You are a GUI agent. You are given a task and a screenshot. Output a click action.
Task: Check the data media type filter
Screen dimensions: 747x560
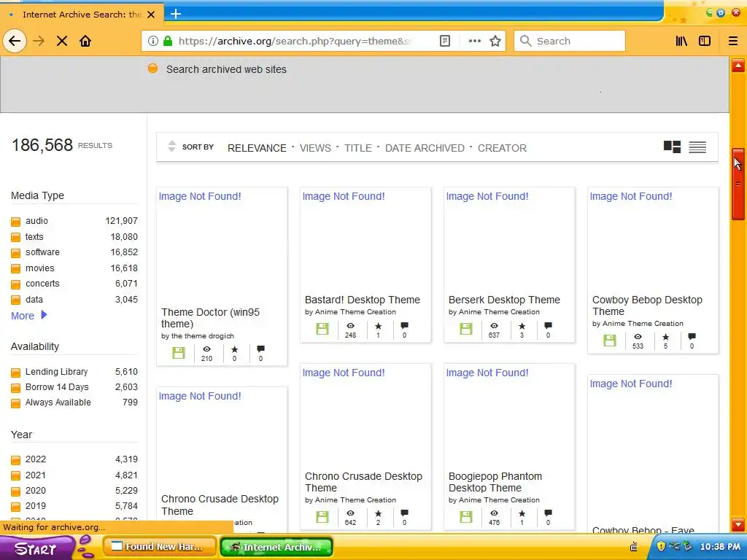16,300
